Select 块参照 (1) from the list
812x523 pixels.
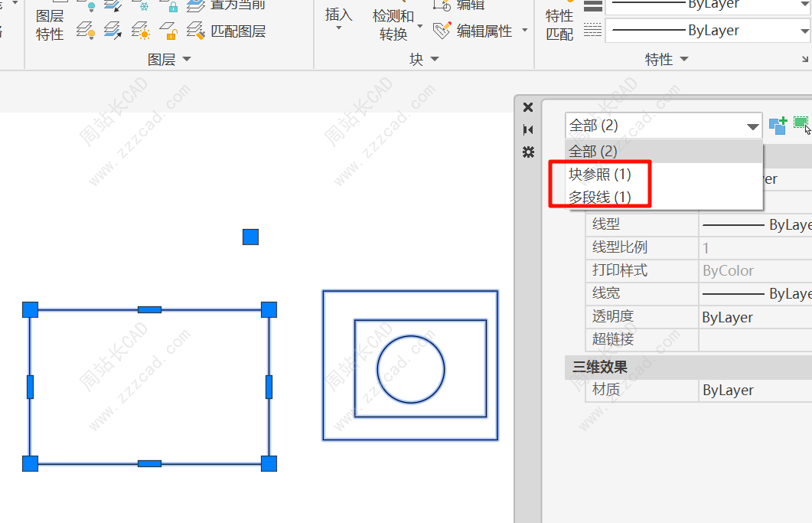point(600,175)
